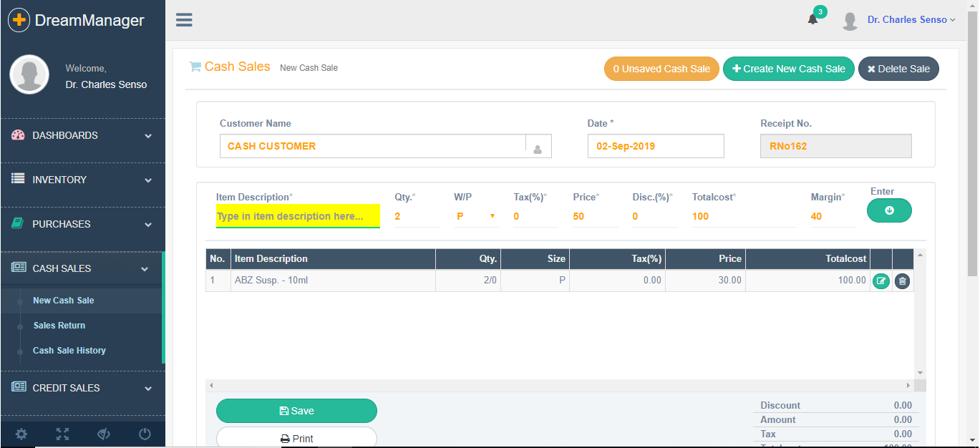The height and width of the screenshot is (448, 980).
Task: Open the Dr. Charles Senso user dropdown
Action: click(911, 20)
